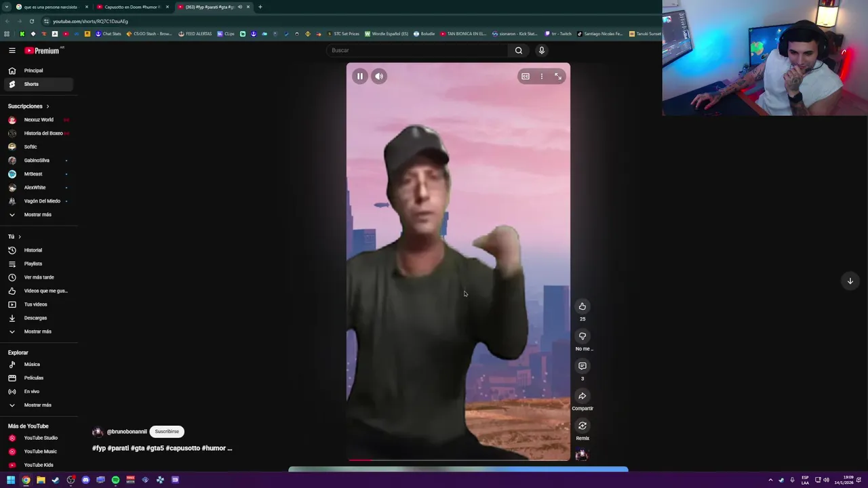Viewport: 868px width, 488px height.
Task: Open Softic channel in subscriptions
Action: [37, 147]
